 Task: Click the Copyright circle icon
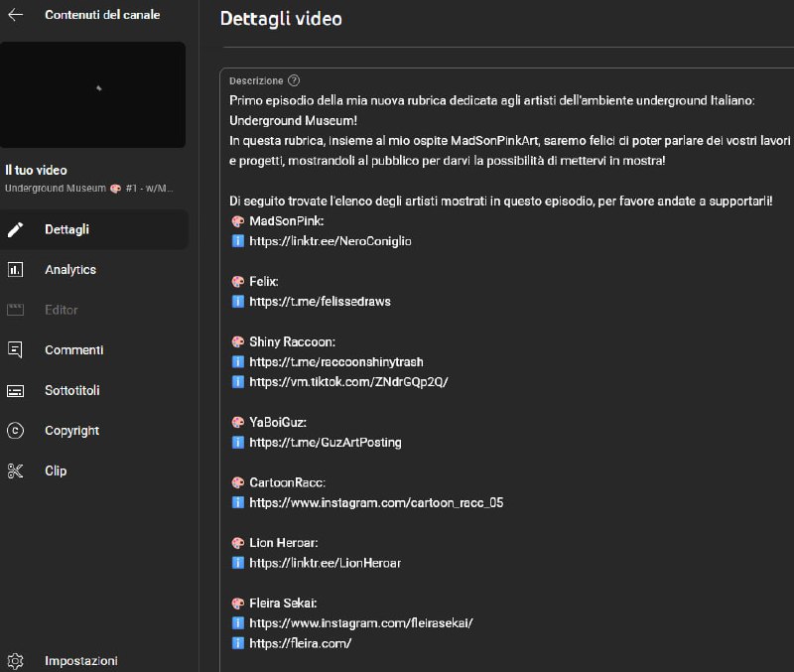(15, 431)
